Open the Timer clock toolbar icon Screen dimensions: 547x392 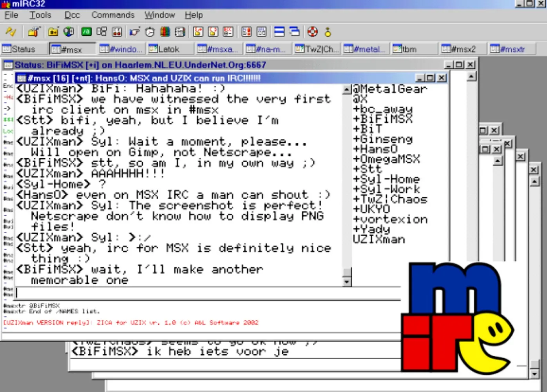coord(150,32)
